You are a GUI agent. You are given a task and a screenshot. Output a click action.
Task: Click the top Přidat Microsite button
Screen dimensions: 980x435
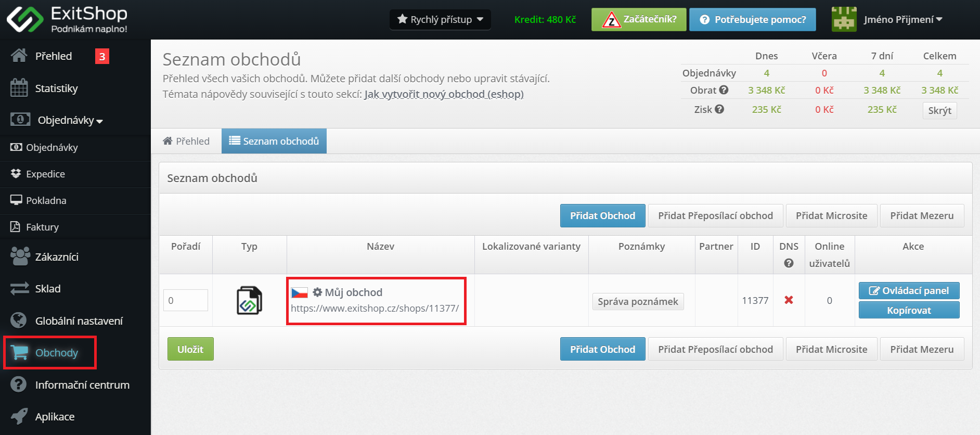point(831,215)
